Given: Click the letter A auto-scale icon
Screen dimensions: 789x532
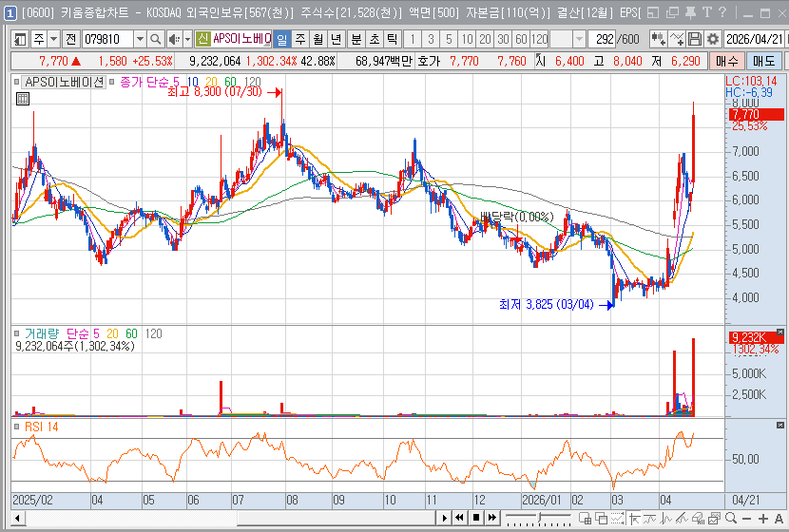Looking at the screenshot, I should point(779,518).
